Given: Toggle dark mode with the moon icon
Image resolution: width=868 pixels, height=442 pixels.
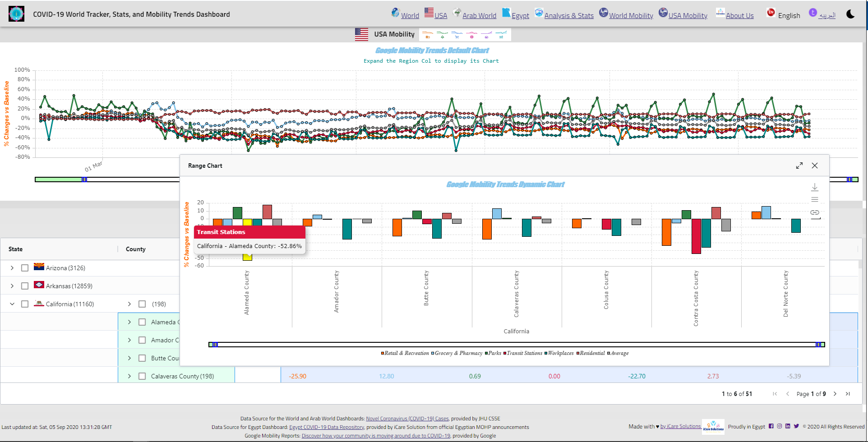Looking at the screenshot, I should tap(850, 14).
